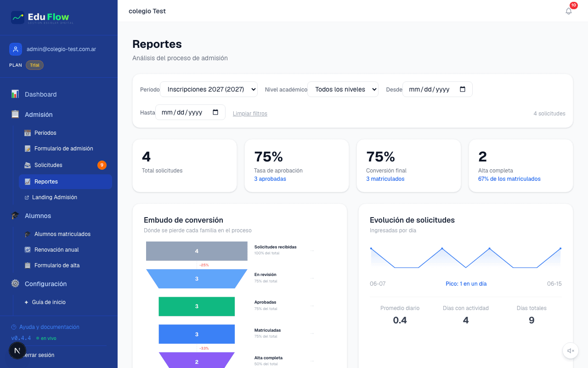
Task: Open the Período dropdown
Action: tap(209, 89)
